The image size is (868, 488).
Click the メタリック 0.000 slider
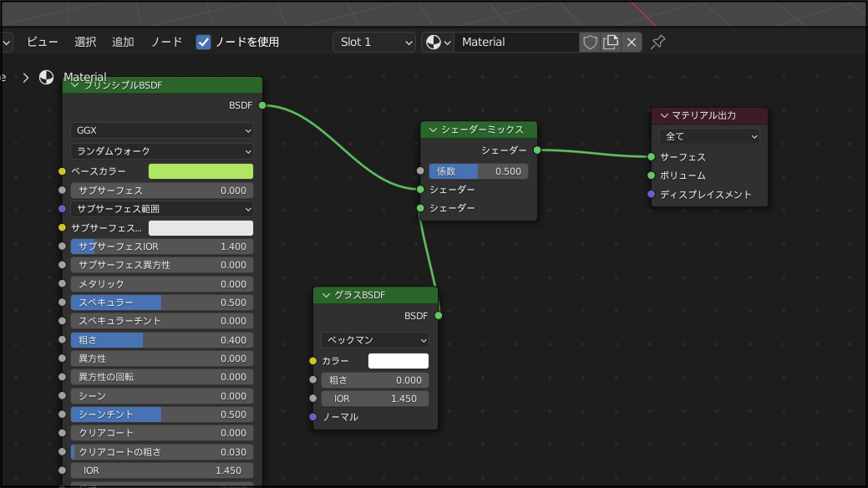pos(161,283)
